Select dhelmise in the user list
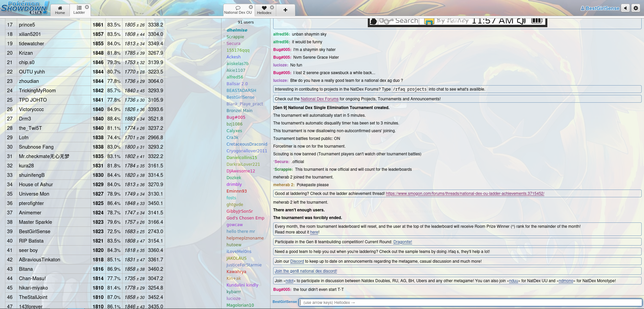 pos(237,30)
